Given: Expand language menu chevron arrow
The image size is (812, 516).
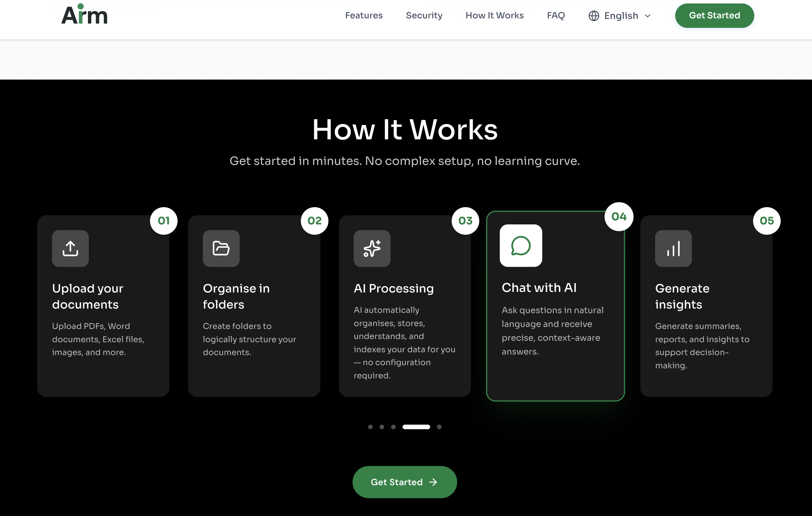Looking at the screenshot, I should click(x=647, y=16).
